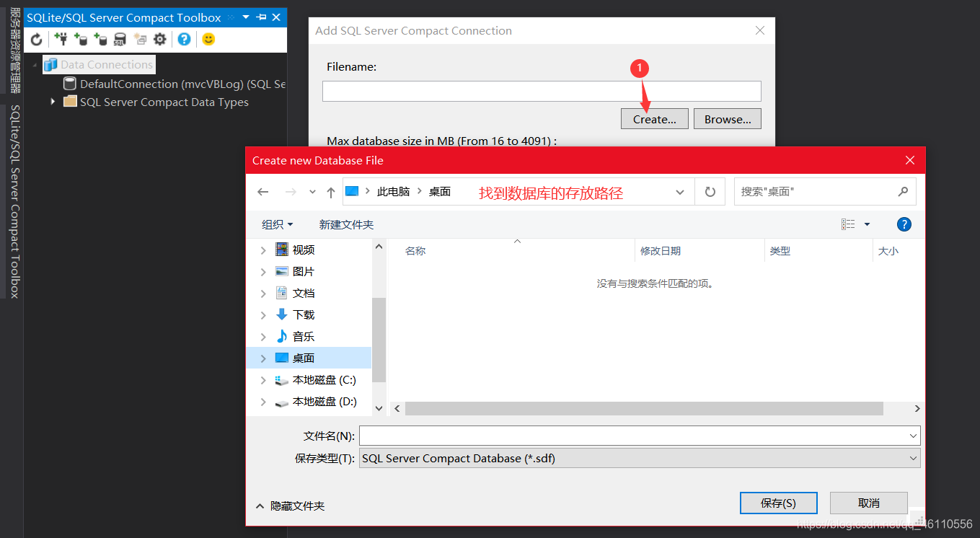Click the add-database icon next to plug icon
The height and width of the screenshot is (538, 980).
[x=81, y=40]
